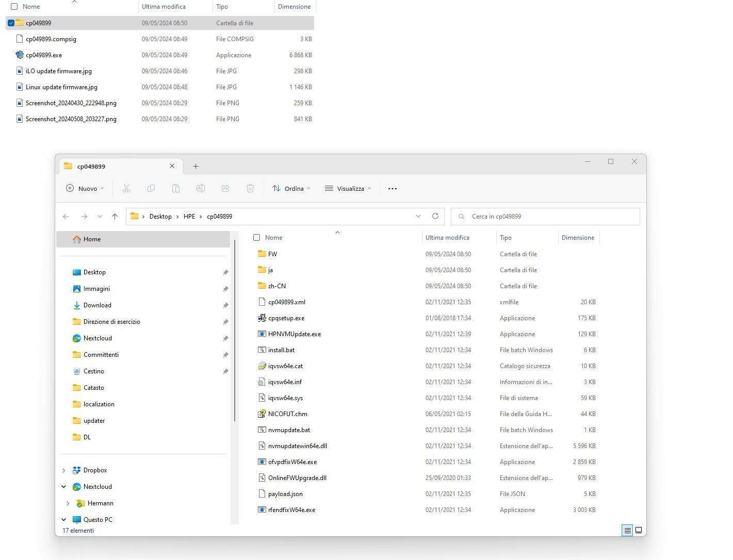Select the zh-CN folder
Screen dimensions: 733x560
click(x=277, y=286)
